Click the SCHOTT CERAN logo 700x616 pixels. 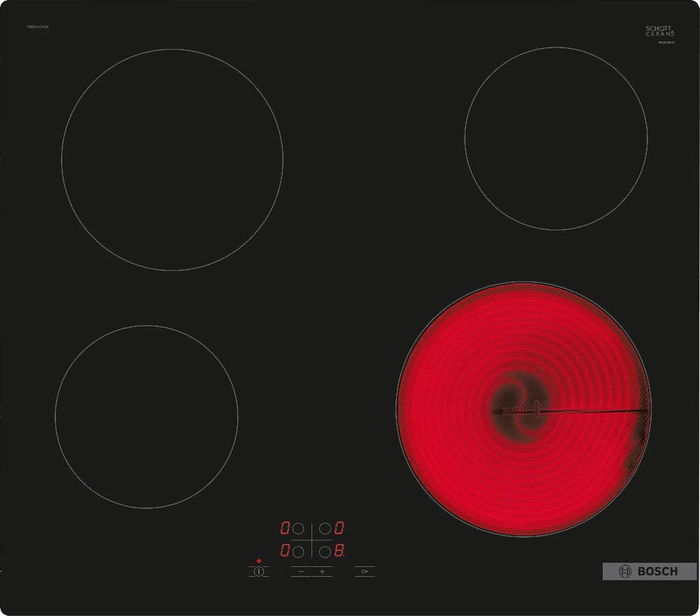coord(660,31)
